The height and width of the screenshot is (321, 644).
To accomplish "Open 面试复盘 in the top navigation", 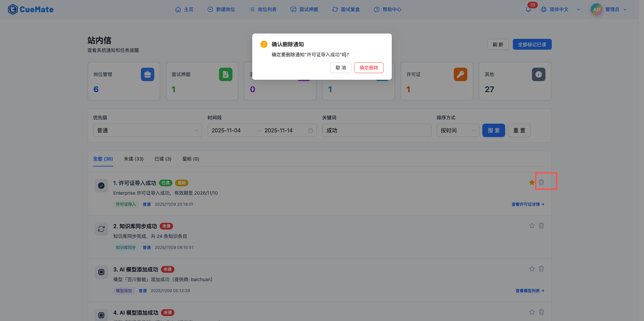I will [346, 9].
